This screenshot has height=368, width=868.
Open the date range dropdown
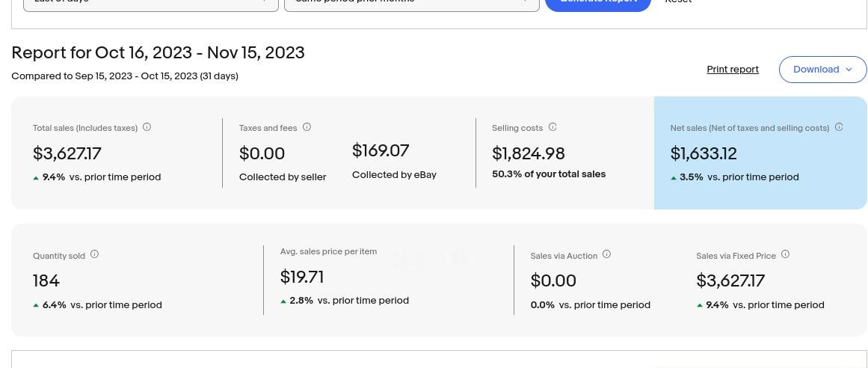[150, 3]
